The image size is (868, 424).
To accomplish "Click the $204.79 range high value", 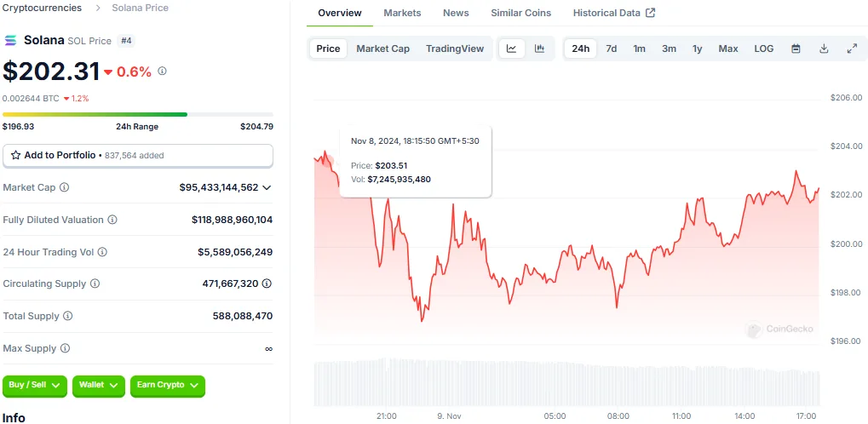I will (x=257, y=126).
